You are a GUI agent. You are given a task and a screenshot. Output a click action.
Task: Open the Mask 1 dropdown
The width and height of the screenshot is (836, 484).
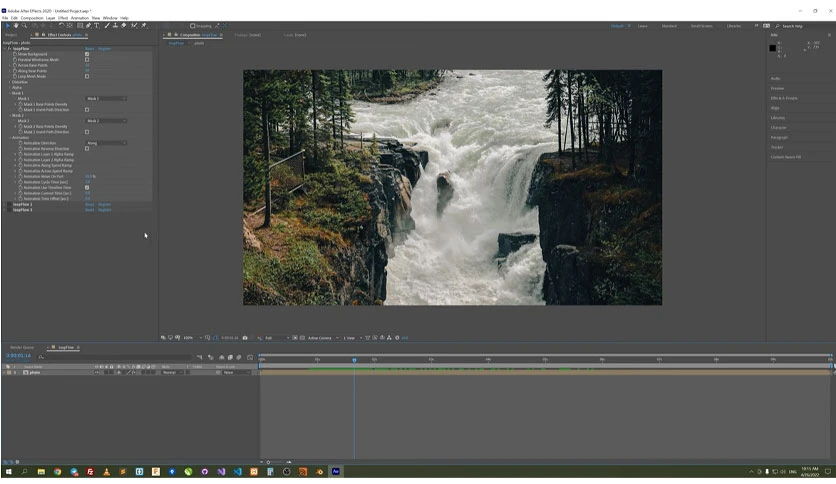pyautogui.click(x=106, y=99)
